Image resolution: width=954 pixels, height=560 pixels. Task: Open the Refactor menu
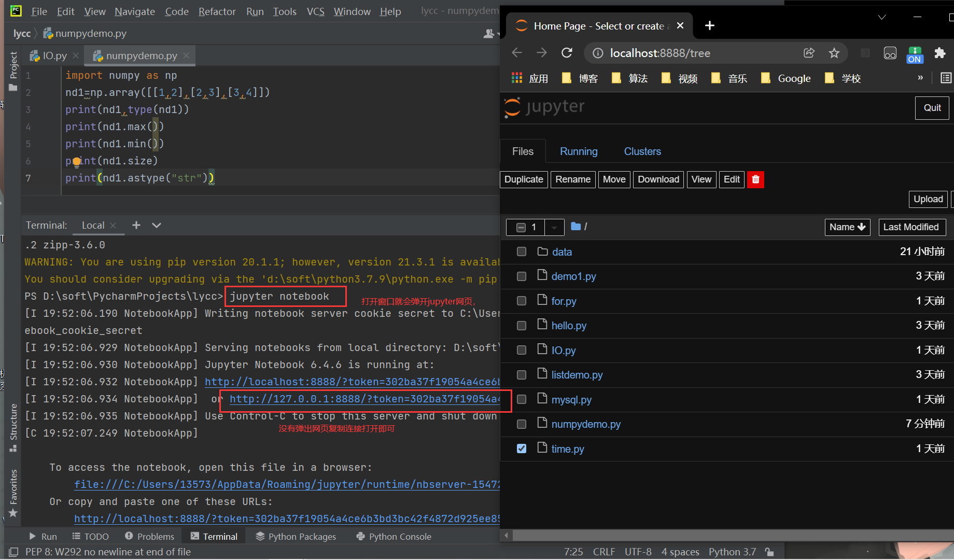click(x=217, y=11)
